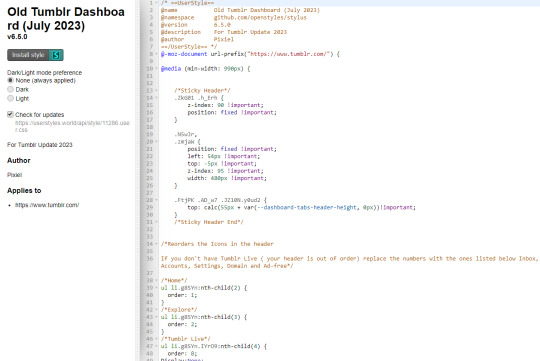Click the order: 2; code line

182,324
